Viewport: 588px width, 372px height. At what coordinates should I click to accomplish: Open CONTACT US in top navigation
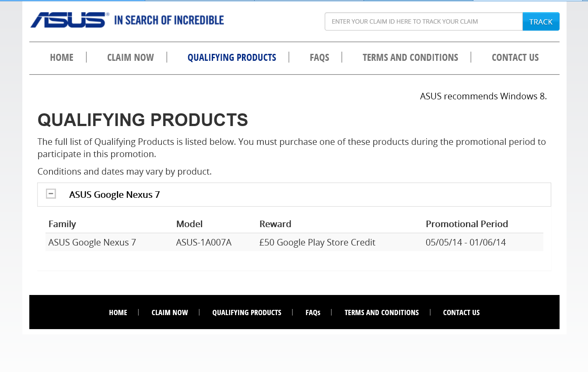coord(515,57)
